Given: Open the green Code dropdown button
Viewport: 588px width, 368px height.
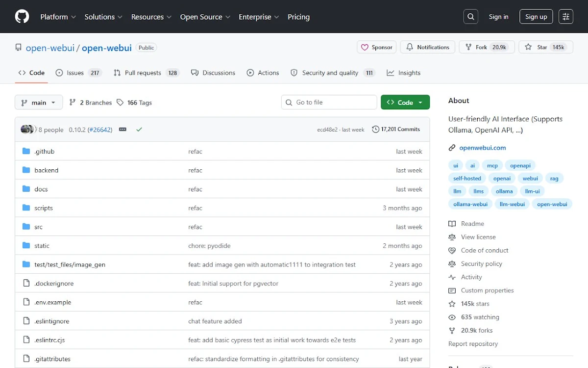Looking at the screenshot, I should [405, 103].
